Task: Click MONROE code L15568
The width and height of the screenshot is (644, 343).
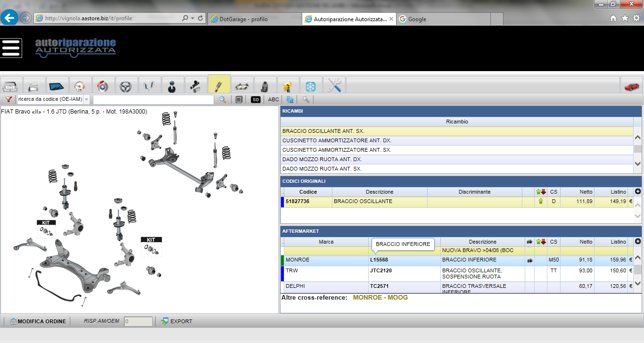Action: pyautogui.click(x=379, y=260)
